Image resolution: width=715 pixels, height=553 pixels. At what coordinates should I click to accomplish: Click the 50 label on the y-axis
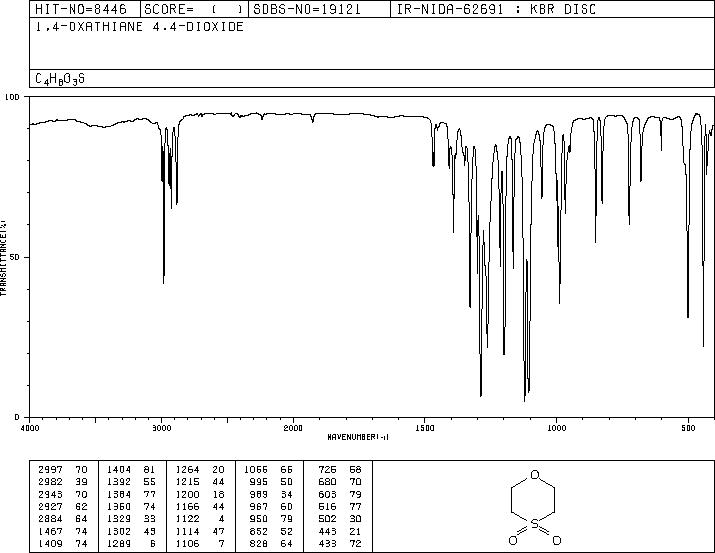tap(15, 257)
